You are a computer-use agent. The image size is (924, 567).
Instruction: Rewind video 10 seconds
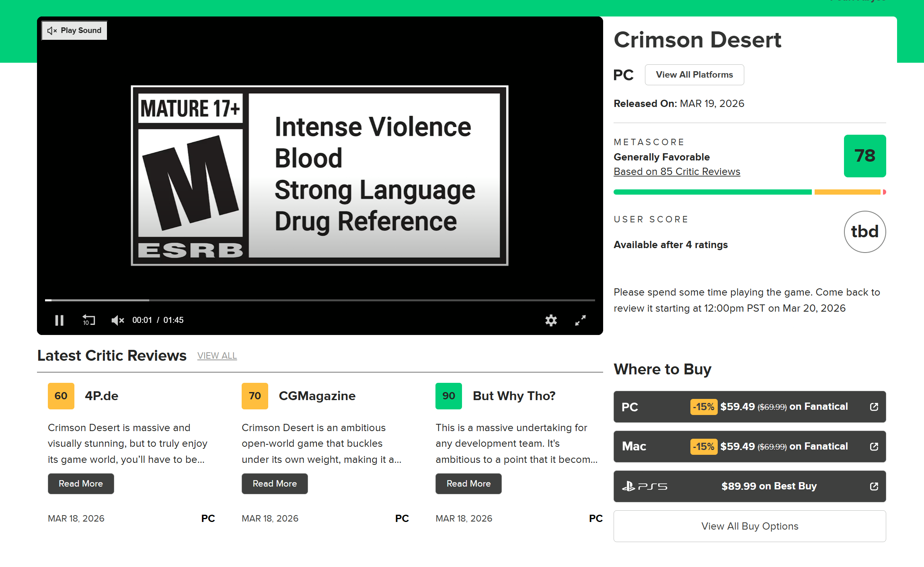tap(88, 320)
